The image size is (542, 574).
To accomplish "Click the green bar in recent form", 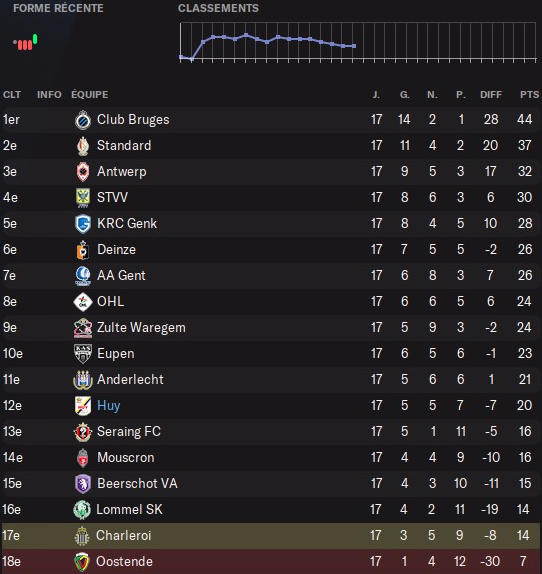I will 35,39.
